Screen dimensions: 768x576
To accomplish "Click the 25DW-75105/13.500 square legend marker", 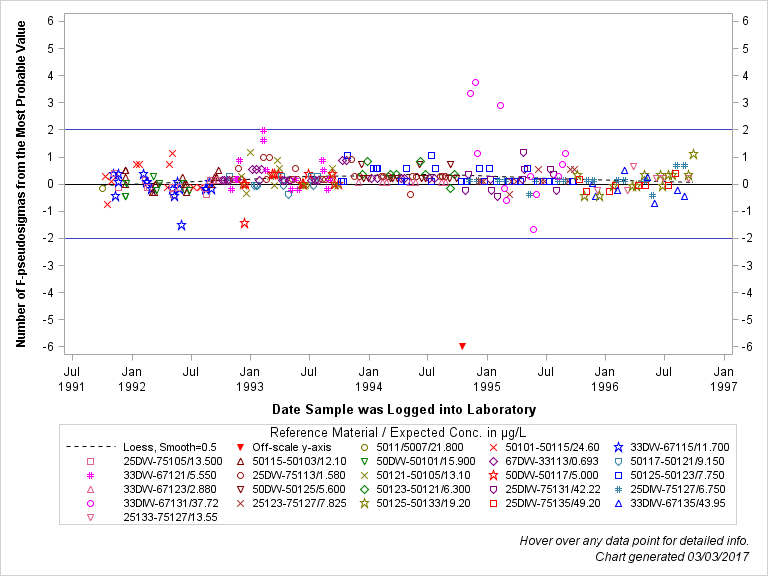I will tap(91, 461).
